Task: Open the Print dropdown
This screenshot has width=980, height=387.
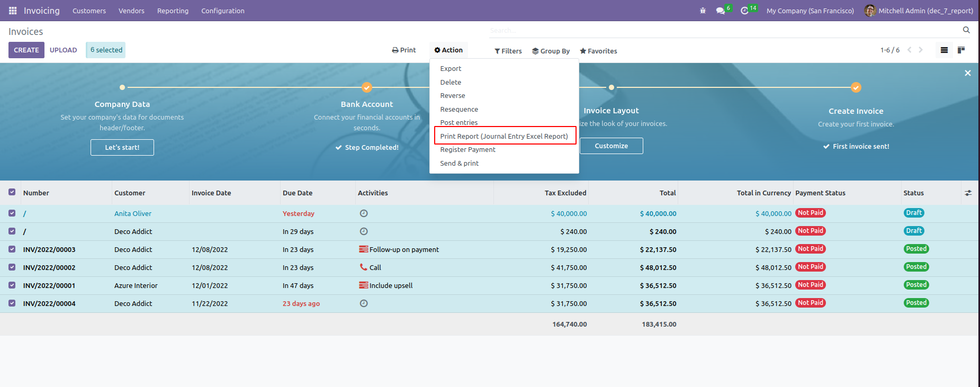Action: point(404,50)
